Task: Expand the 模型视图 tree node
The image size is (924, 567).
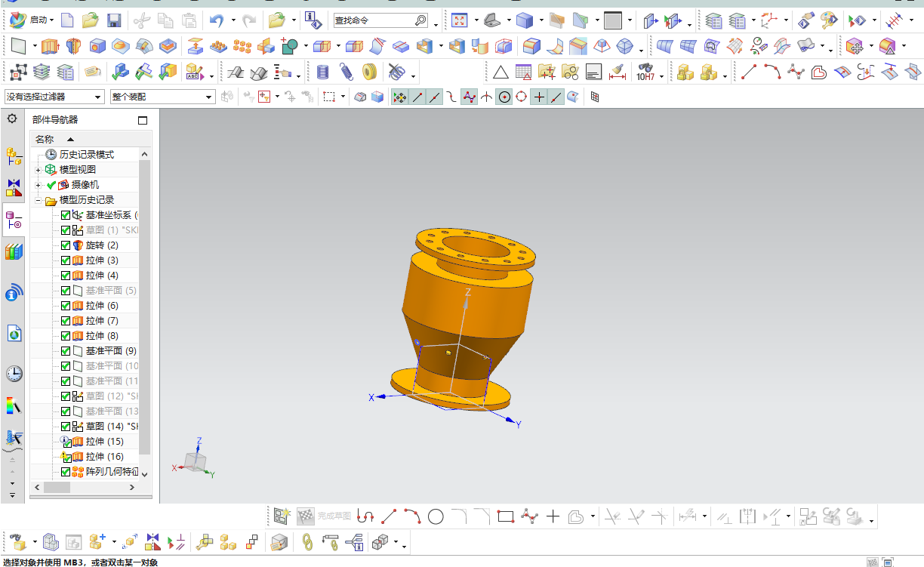Action: [x=38, y=170]
